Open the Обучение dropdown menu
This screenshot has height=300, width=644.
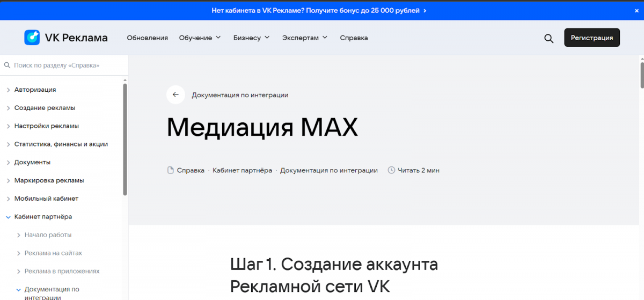tap(200, 38)
